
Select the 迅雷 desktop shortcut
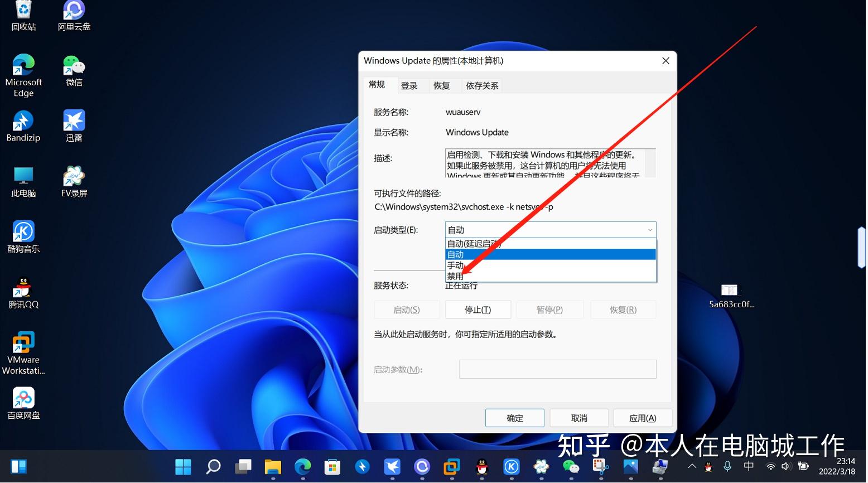pos(74,125)
